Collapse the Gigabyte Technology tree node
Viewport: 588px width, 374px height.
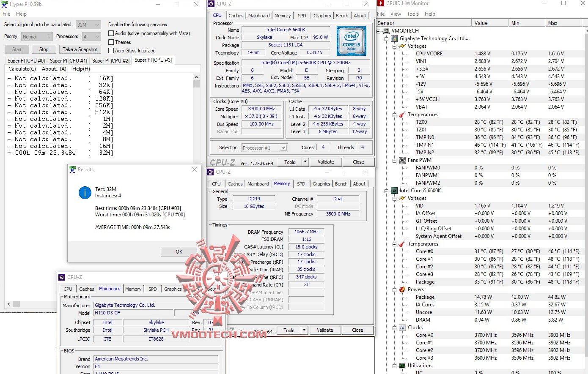387,38
